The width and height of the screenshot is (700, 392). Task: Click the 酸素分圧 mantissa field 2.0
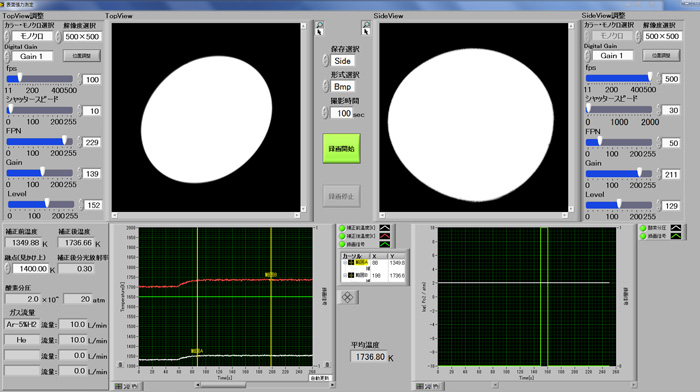22,299
